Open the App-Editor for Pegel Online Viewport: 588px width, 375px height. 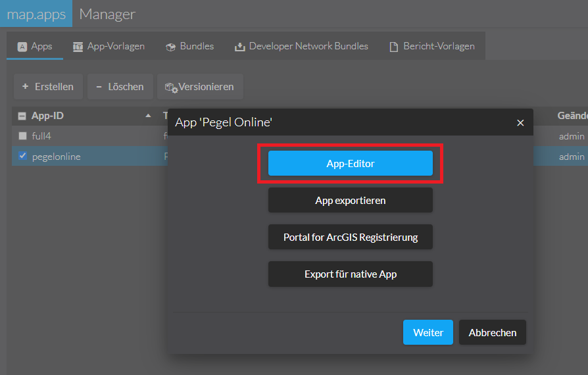point(351,163)
